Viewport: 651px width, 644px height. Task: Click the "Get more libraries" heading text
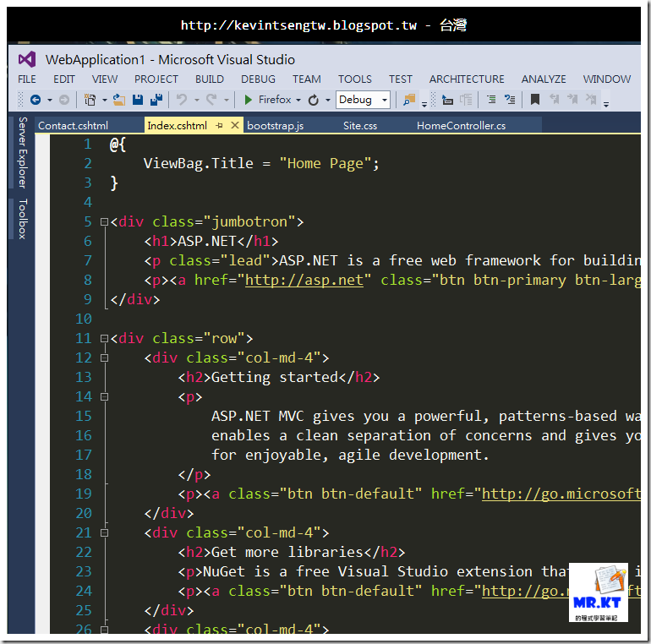point(287,552)
